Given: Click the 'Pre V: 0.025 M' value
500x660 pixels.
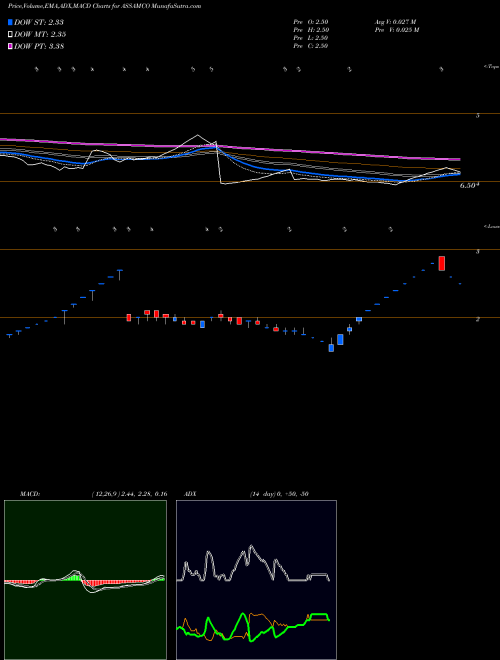Looking at the screenshot, I should [396, 30].
